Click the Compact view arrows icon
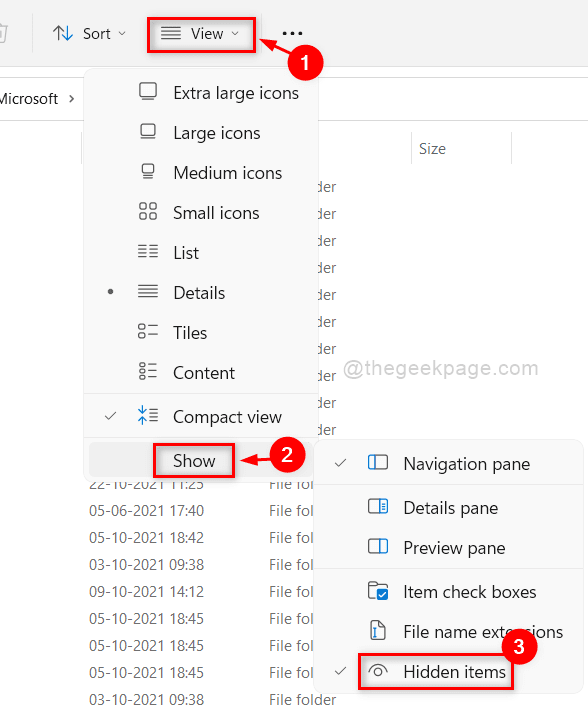 (148, 415)
